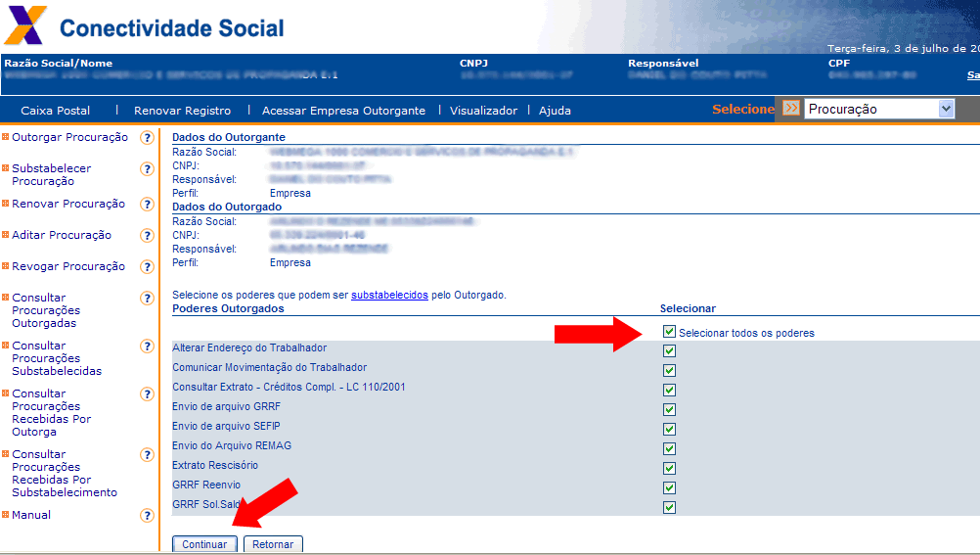Click the GRRF Reenvio row text

tap(206, 485)
